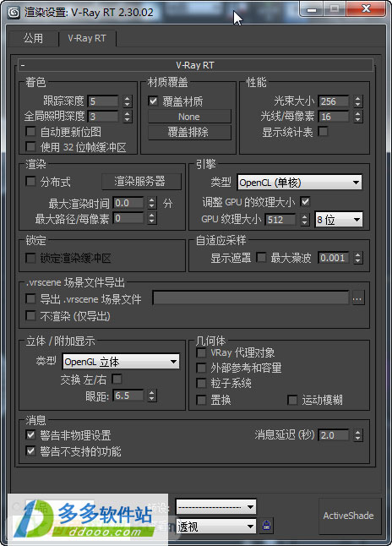Viewport: 392px width, 546px height.
Task: Click the 最大澡波 spinner arrows
Action: [x=358, y=258]
